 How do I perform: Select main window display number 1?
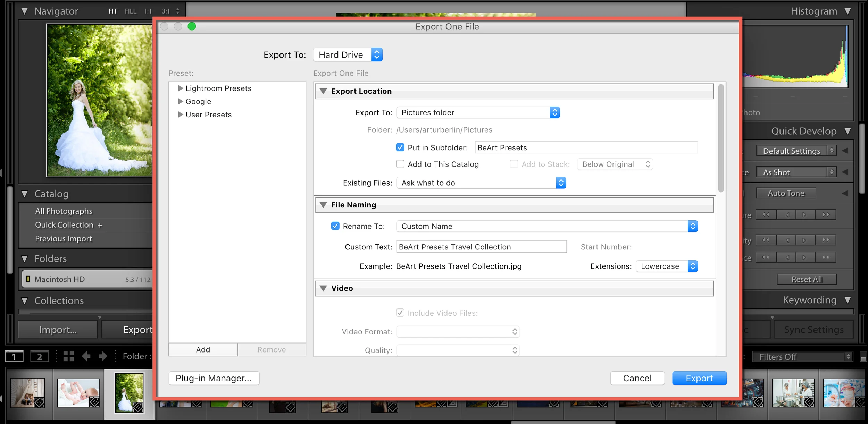point(14,356)
